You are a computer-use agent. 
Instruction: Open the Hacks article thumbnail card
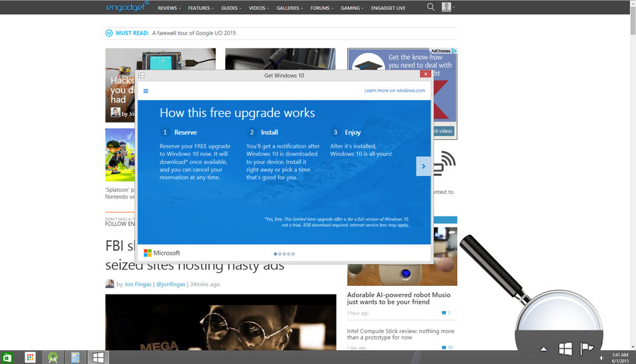pyautogui.click(x=120, y=85)
